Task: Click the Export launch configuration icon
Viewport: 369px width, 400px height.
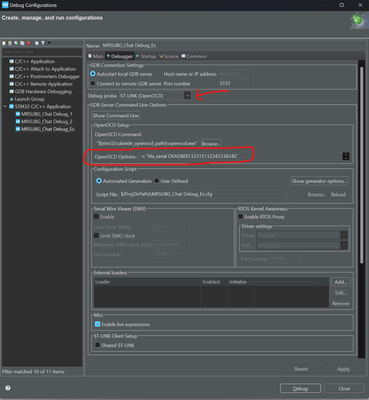Action: point(16,43)
